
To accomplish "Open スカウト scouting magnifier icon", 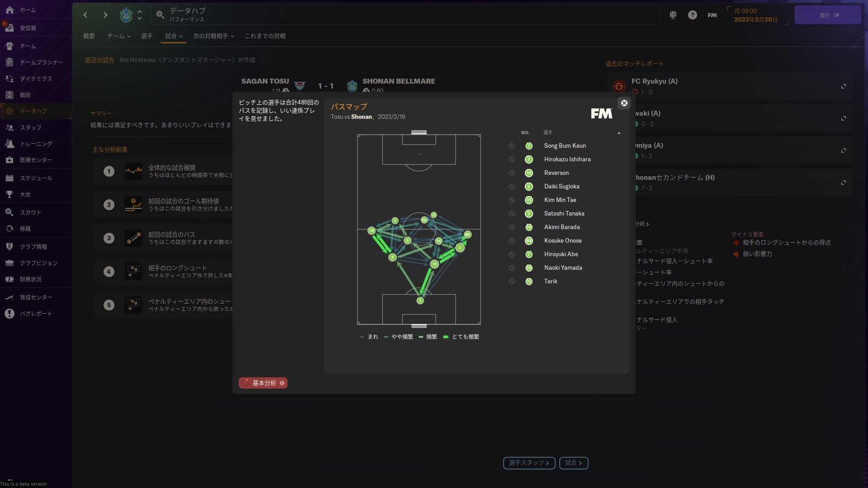I will (x=9, y=212).
